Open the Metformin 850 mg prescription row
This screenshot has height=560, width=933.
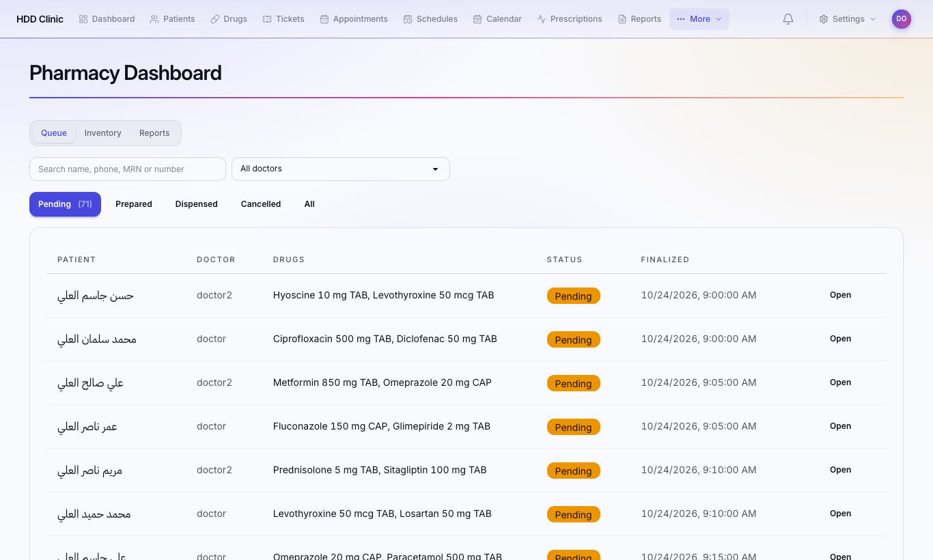pos(840,382)
